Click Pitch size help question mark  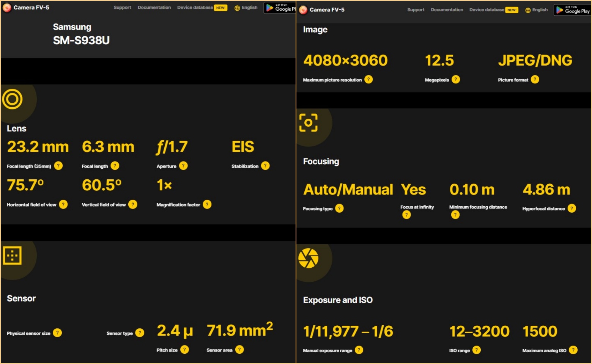coord(184,350)
